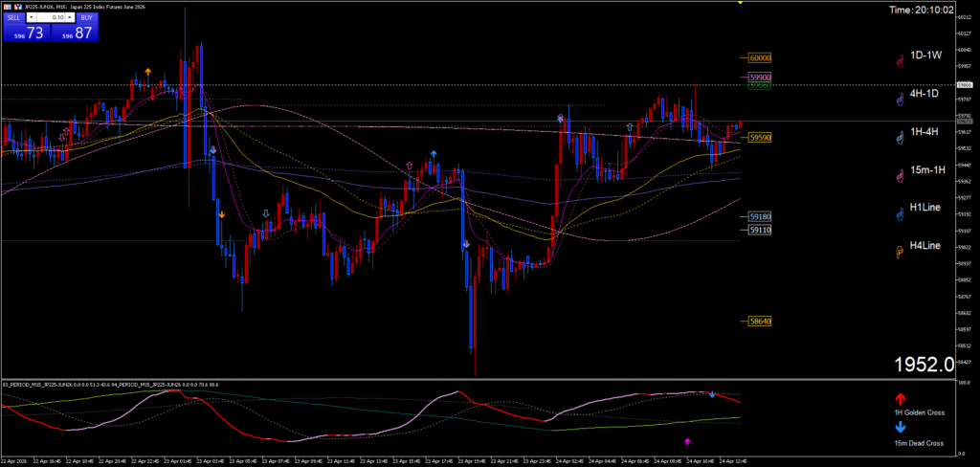The height and width of the screenshot is (467, 980).
Task: Click the purple 4H-1D hand icon
Action: click(900, 99)
